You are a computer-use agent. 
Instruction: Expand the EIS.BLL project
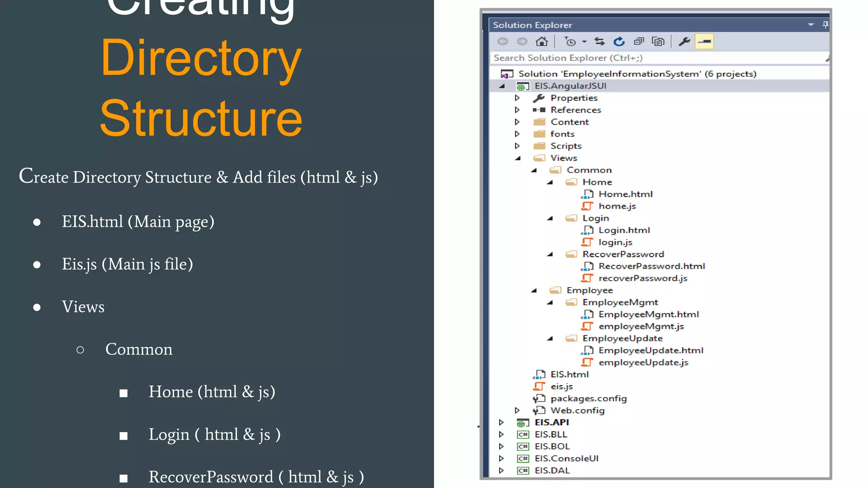click(501, 434)
